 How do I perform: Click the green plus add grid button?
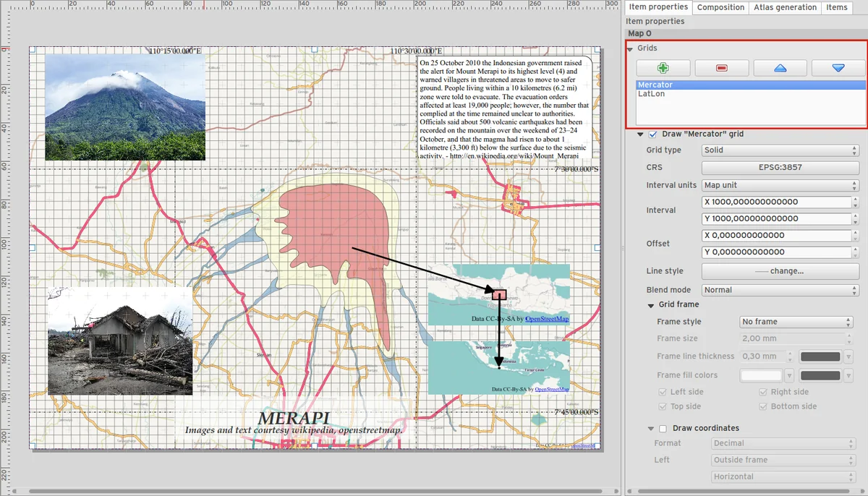pos(663,68)
